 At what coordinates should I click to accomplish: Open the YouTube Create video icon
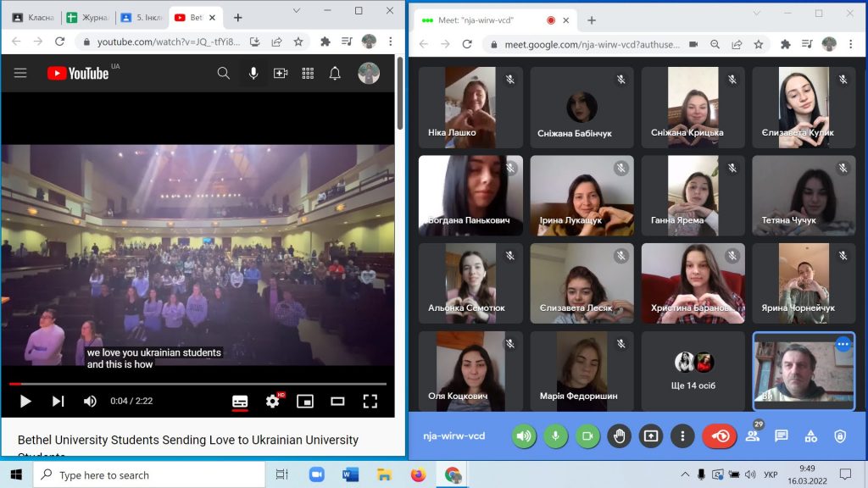click(281, 74)
